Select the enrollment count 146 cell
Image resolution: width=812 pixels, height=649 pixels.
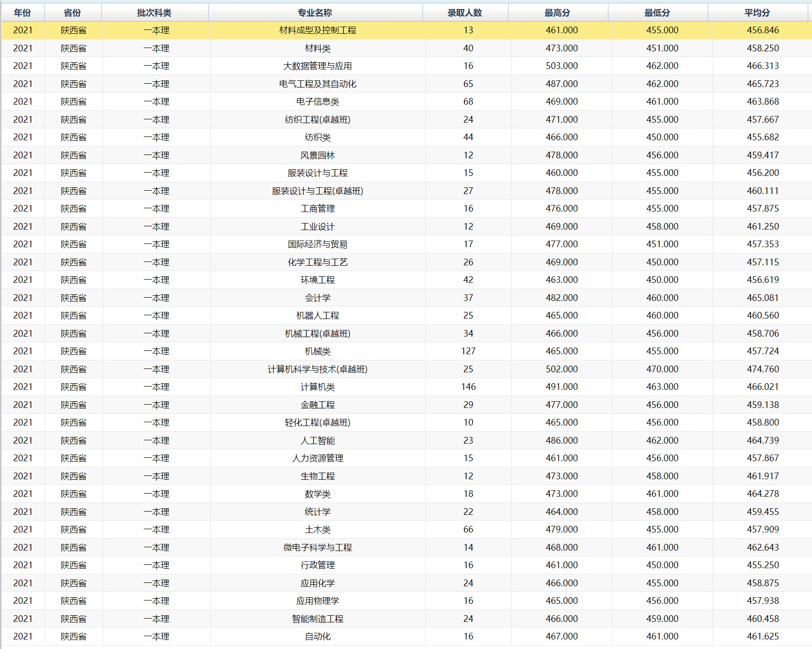pos(468,387)
